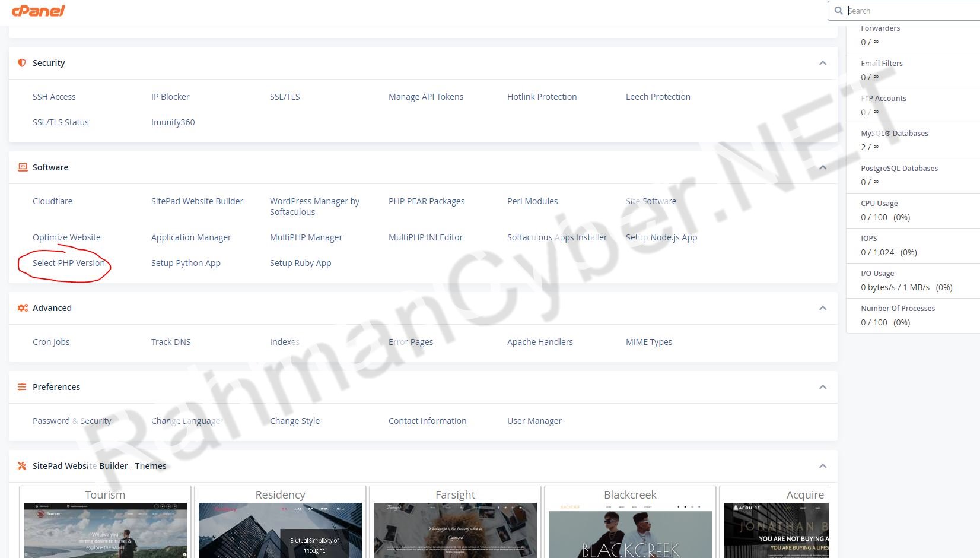Open IP Blocker
This screenshot has width=980, height=558.
coord(170,97)
